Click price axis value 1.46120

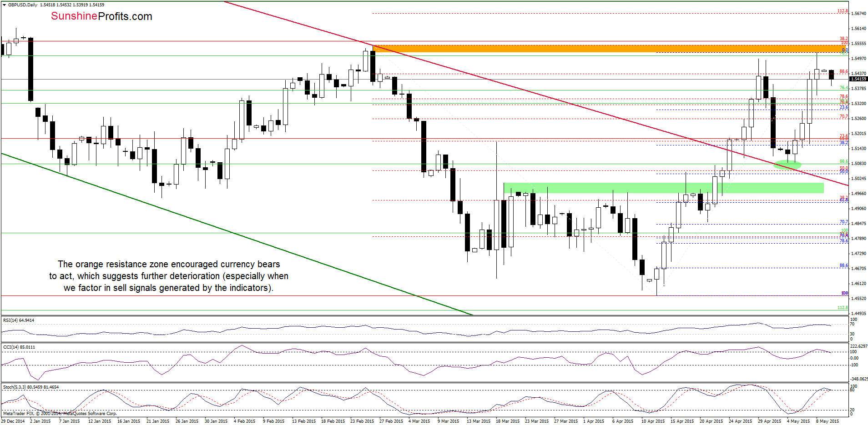(x=858, y=284)
